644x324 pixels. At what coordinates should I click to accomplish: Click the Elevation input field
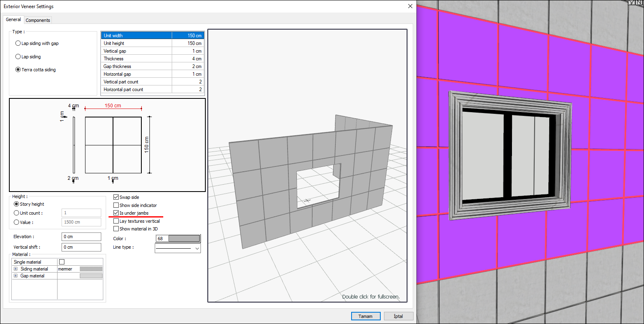(x=81, y=237)
